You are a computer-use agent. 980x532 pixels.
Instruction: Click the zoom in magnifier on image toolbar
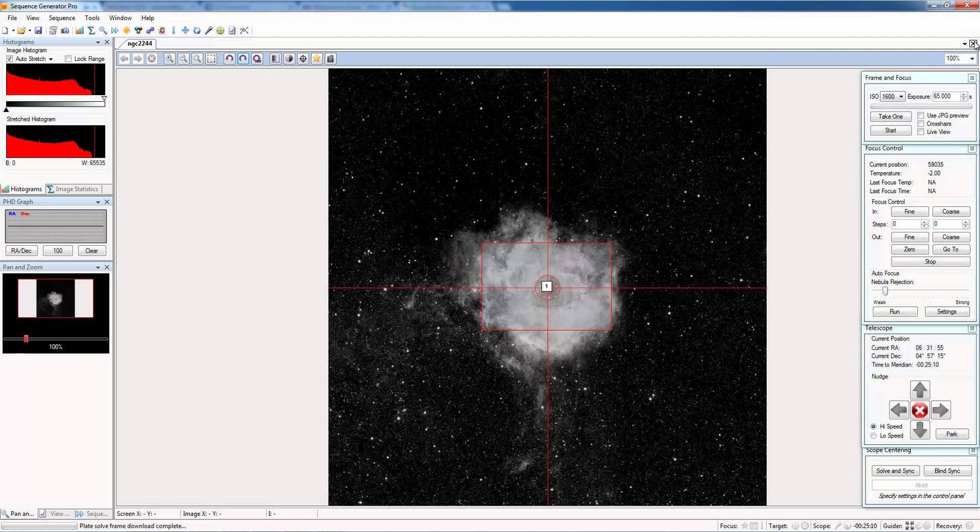(170, 58)
